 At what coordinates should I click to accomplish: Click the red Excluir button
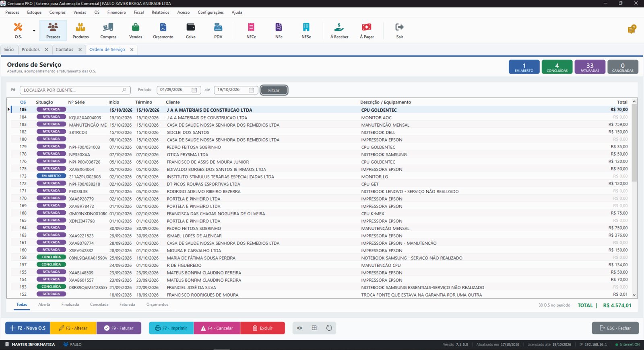262,328
